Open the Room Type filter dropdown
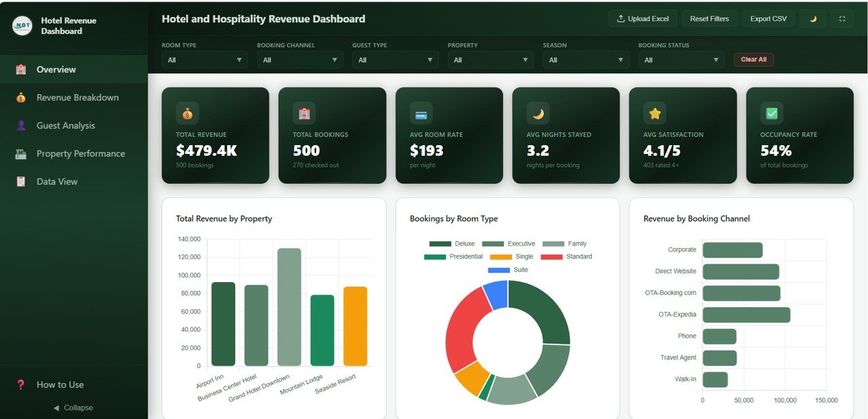The width and height of the screenshot is (868, 419). (204, 60)
